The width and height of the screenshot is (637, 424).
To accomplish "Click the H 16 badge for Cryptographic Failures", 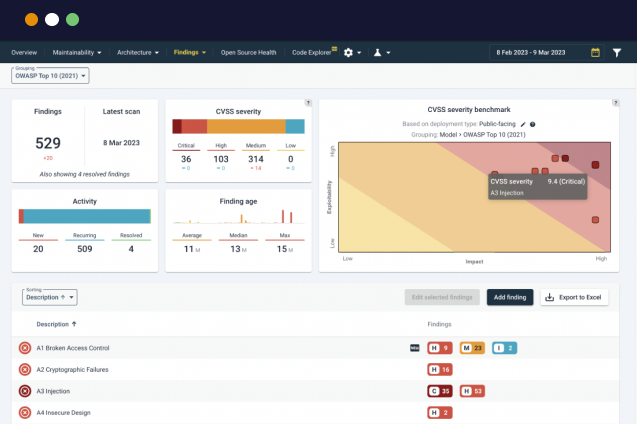I will (440, 370).
